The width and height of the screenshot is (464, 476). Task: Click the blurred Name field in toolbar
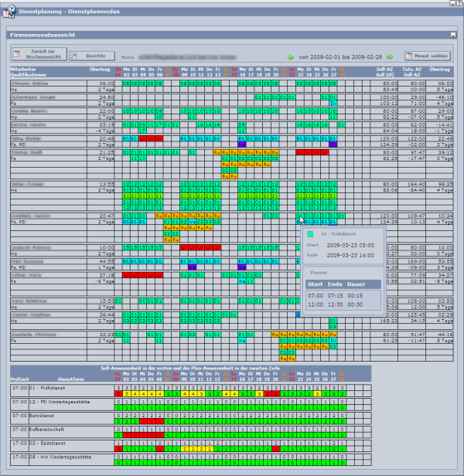pos(187,57)
